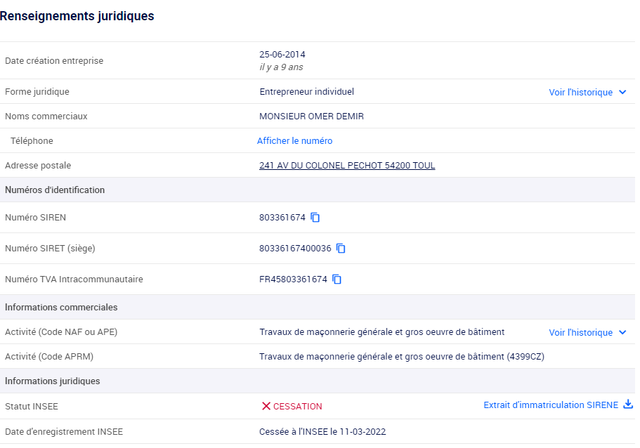
Task: Click the MONSIEUR OMER DEMIR commercial name
Action: pos(311,116)
